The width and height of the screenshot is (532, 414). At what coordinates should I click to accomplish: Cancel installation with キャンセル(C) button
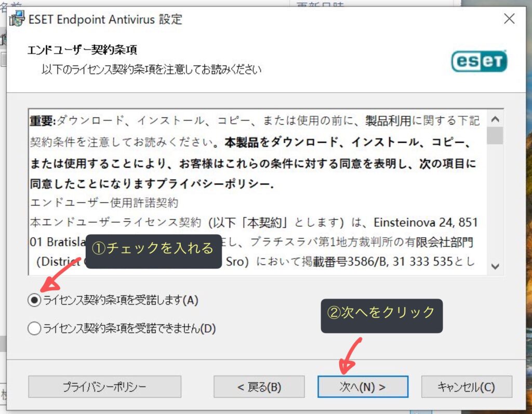(466, 387)
